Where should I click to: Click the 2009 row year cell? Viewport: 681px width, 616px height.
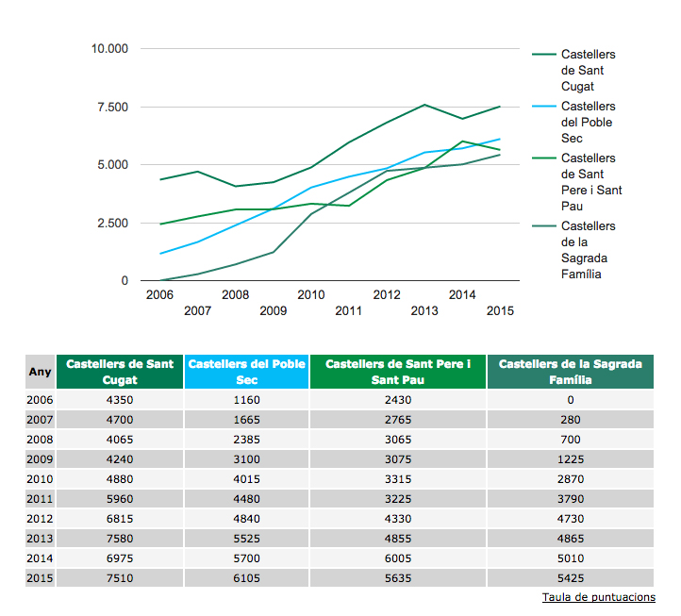40,459
